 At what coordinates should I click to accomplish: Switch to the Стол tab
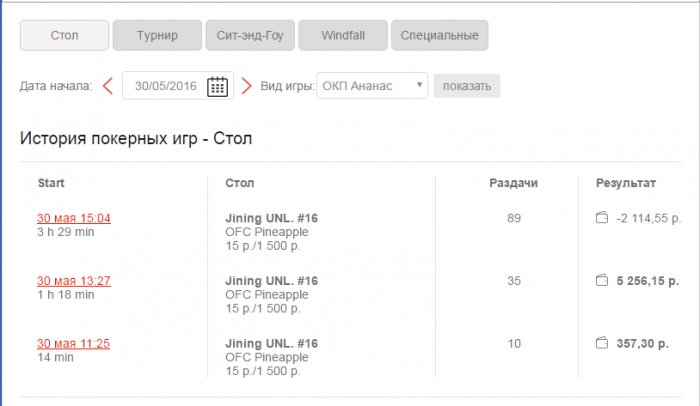pyautogui.click(x=64, y=36)
